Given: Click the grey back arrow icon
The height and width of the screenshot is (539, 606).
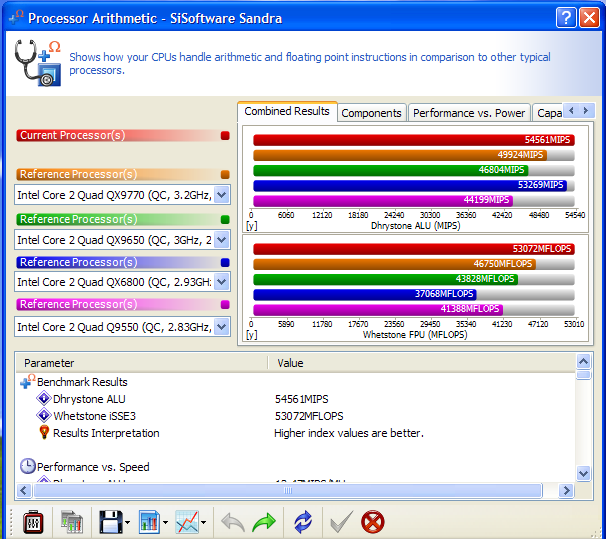Looking at the screenshot, I should click(233, 522).
